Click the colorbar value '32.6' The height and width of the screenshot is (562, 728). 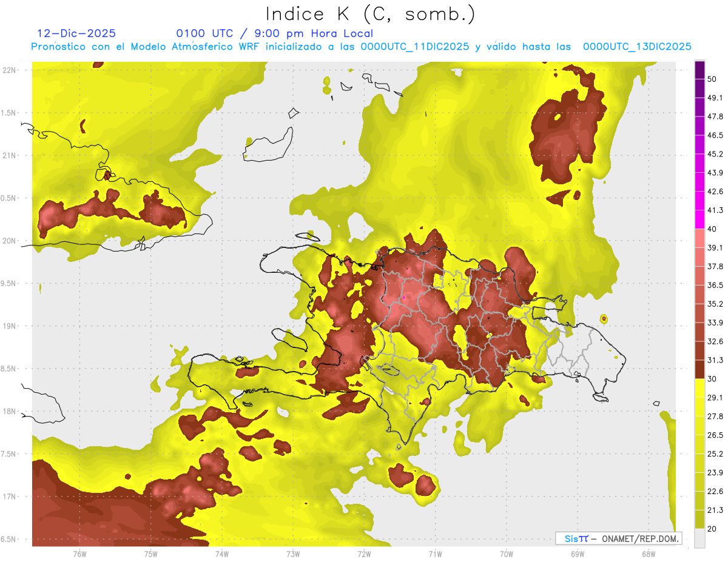tap(716, 341)
